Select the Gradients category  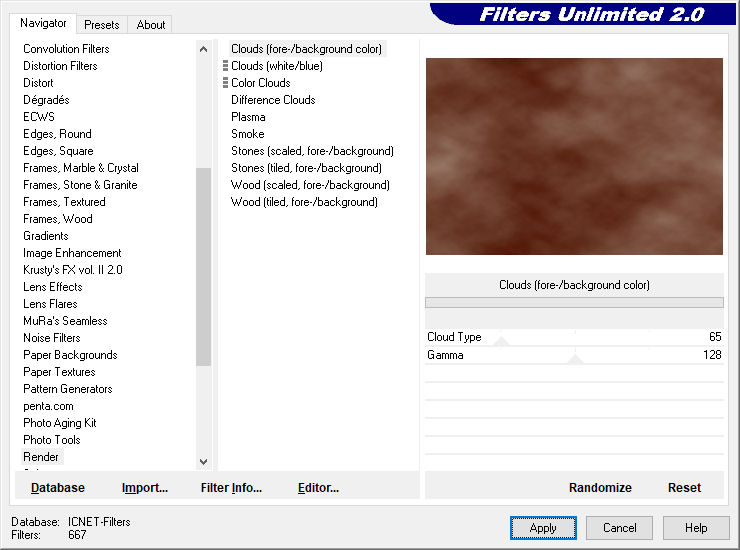tap(46, 236)
